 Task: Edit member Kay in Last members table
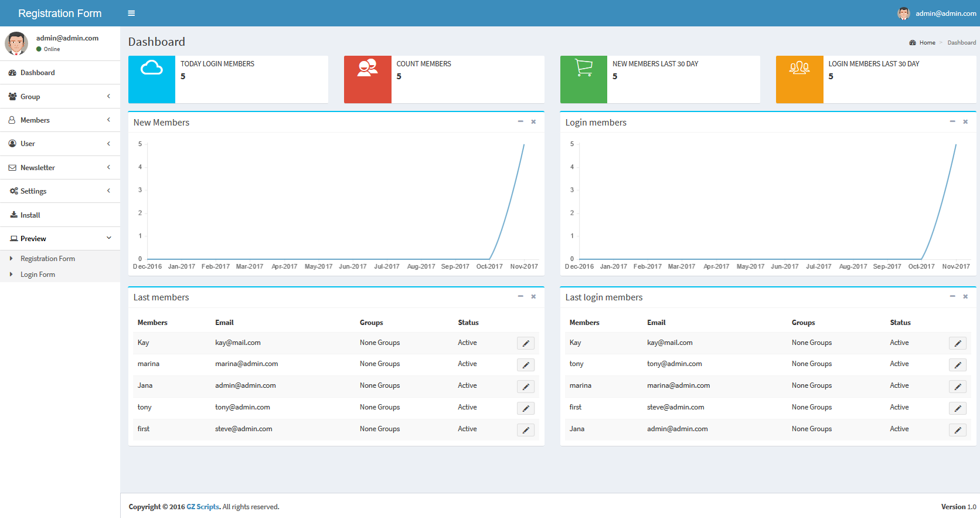[x=526, y=343]
